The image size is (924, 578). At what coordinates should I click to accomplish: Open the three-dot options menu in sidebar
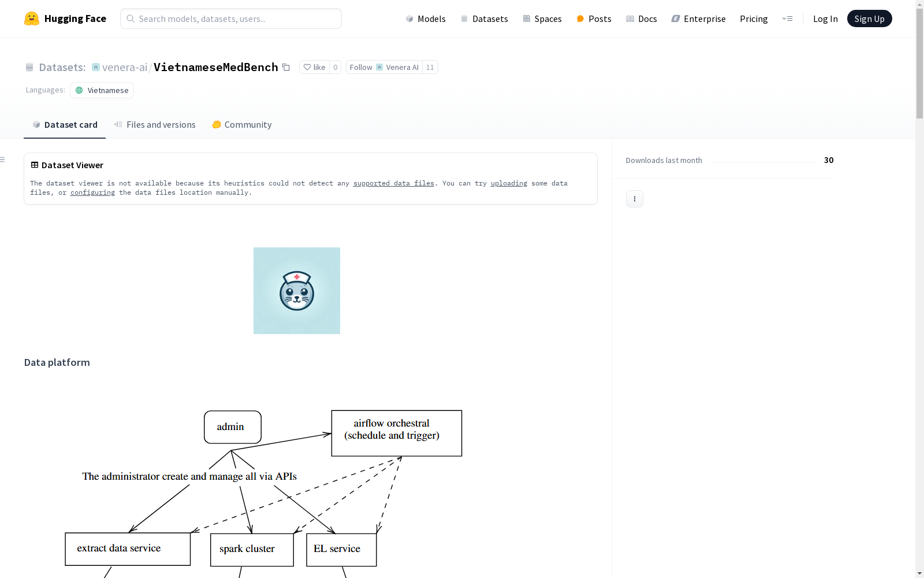[635, 199]
